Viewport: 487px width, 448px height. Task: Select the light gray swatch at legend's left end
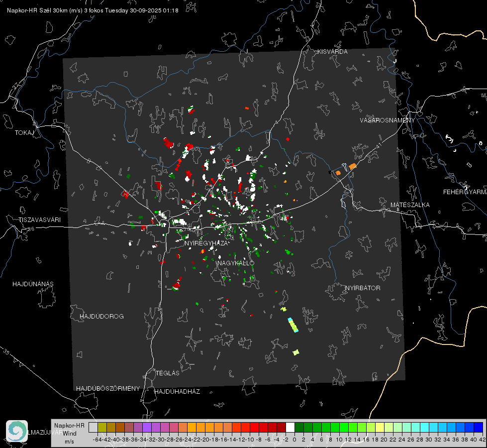point(93,427)
